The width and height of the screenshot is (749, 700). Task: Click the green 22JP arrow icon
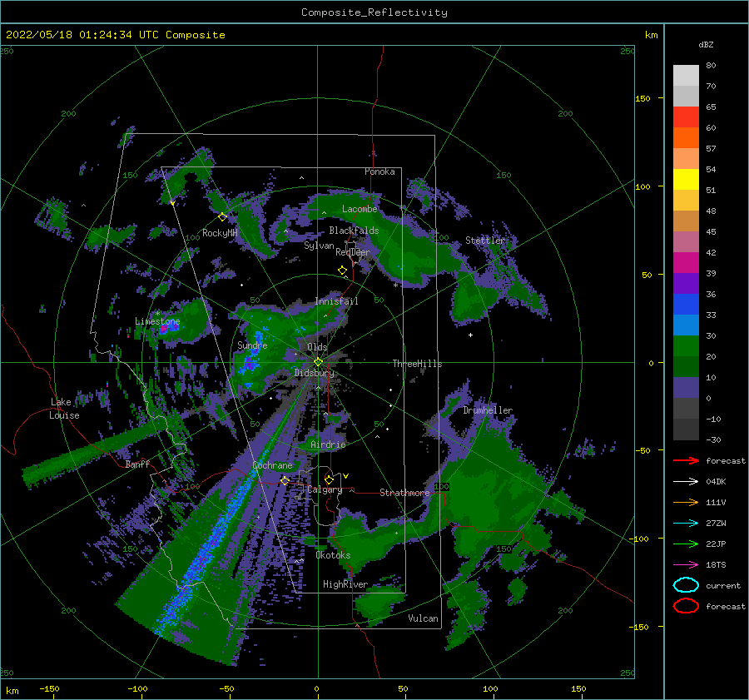686,544
